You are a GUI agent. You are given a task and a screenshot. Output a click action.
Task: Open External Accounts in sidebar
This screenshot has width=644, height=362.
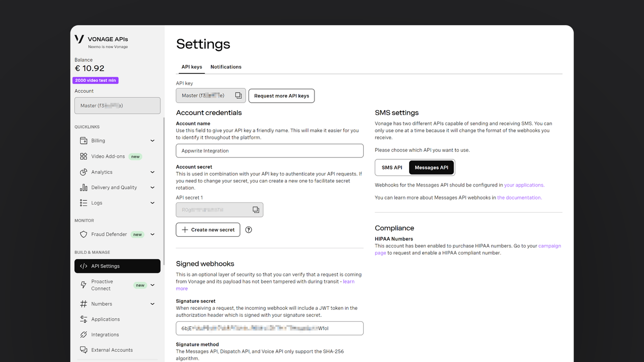117,350
